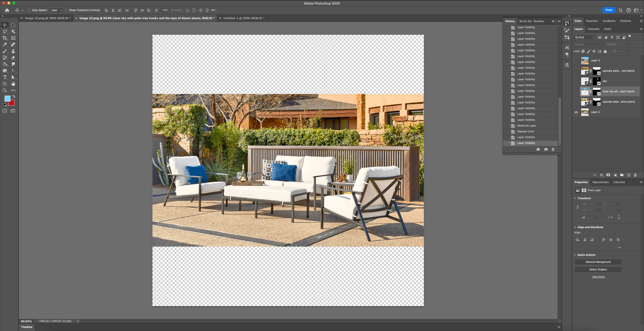
Task: Open the image (3).png document tab
Action: click(46, 18)
